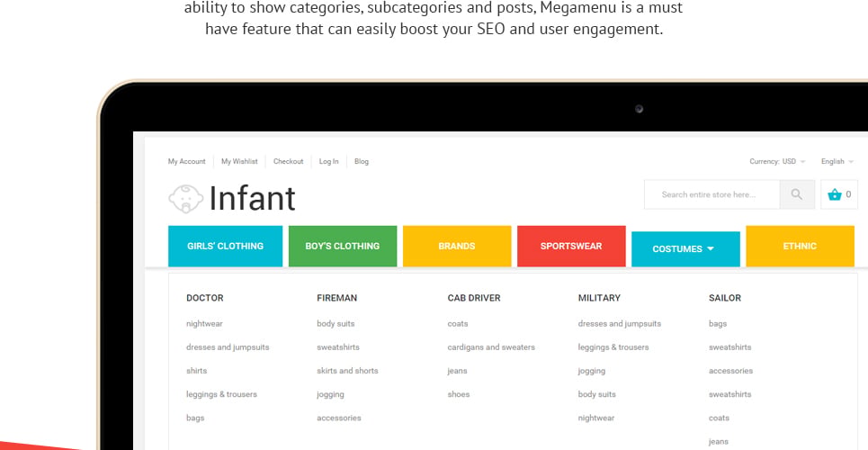This screenshot has height=450, width=868.
Task: Open the English language dropdown
Action: 837,161
